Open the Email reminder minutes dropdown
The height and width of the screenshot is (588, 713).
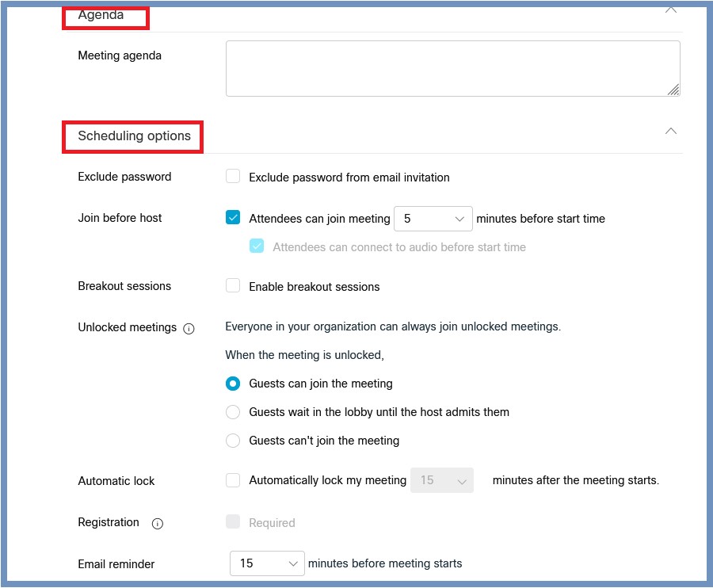click(267, 563)
